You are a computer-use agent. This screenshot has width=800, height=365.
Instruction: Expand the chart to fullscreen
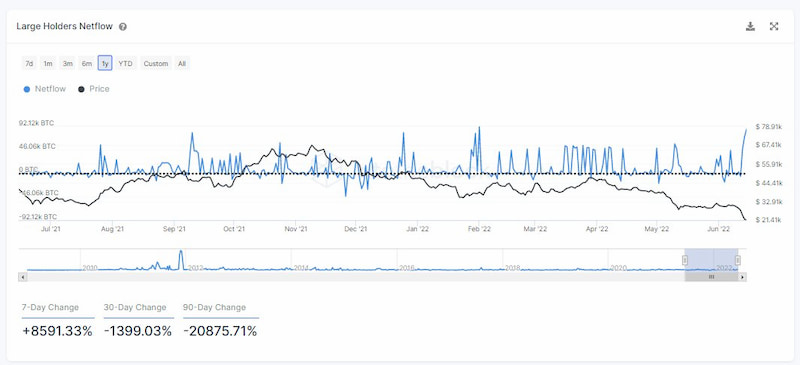click(773, 27)
